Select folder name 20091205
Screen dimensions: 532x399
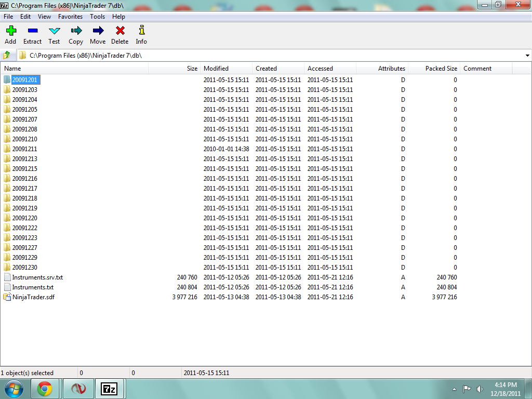click(25, 109)
